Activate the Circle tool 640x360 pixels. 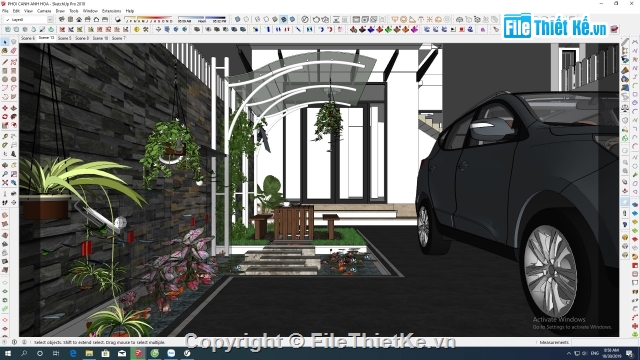pos(5,80)
